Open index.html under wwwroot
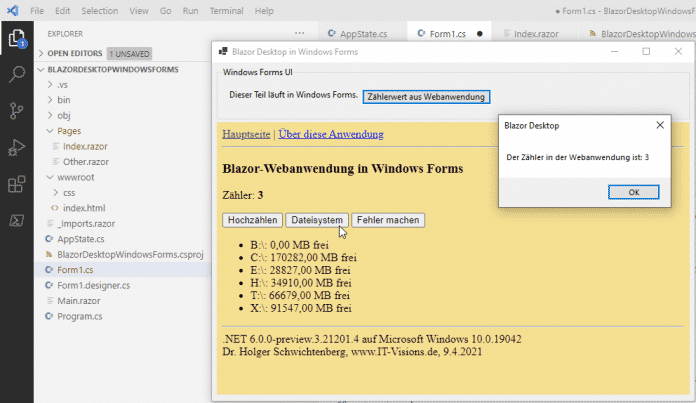The width and height of the screenshot is (696, 403). pos(84,208)
